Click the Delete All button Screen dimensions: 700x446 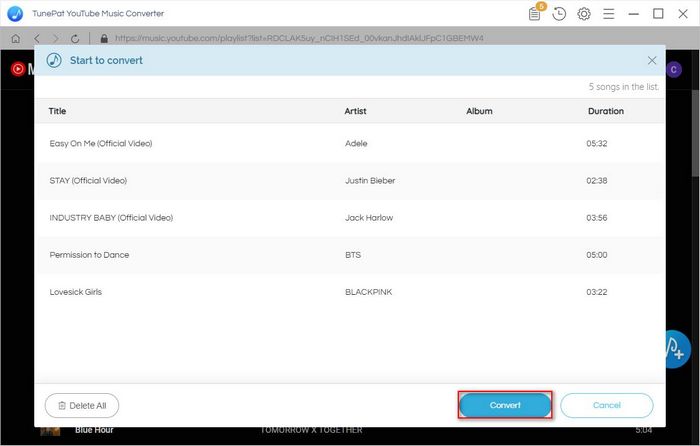coord(82,405)
